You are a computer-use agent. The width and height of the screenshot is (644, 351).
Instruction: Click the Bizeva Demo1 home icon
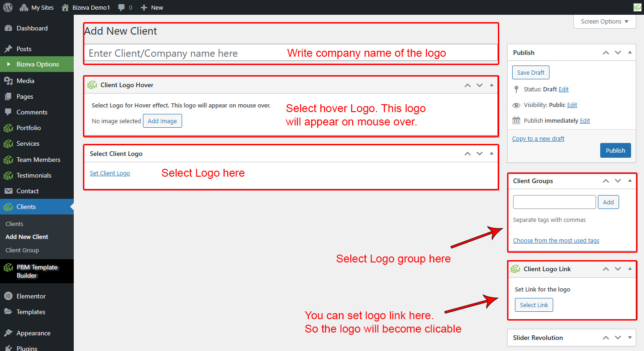click(65, 7)
